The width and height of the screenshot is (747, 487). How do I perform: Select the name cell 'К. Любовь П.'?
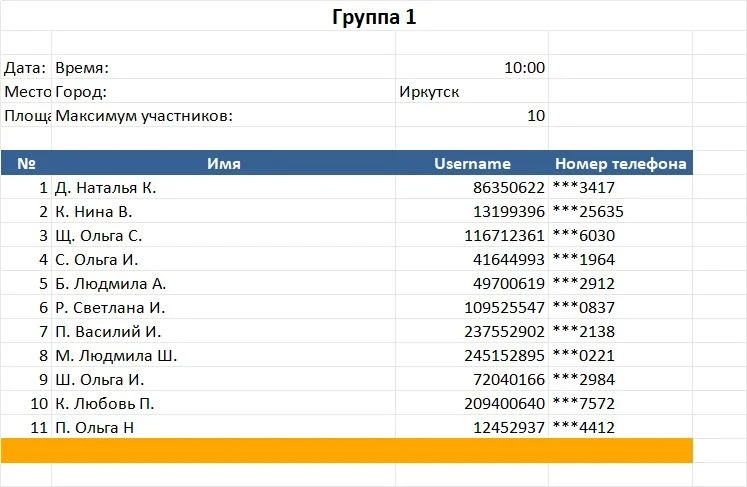tap(223, 403)
